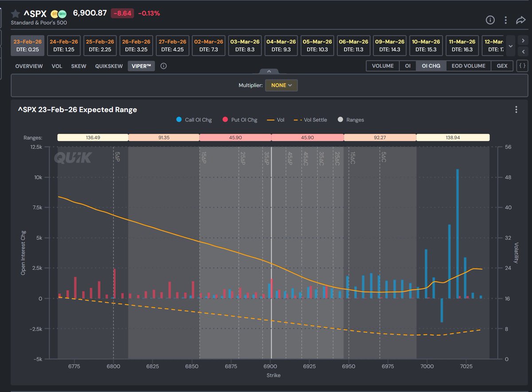Click the tall red put bar at 6800
The height and width of the screenshot is (392, 532).
pyautogui.click(x=114, y=284)
